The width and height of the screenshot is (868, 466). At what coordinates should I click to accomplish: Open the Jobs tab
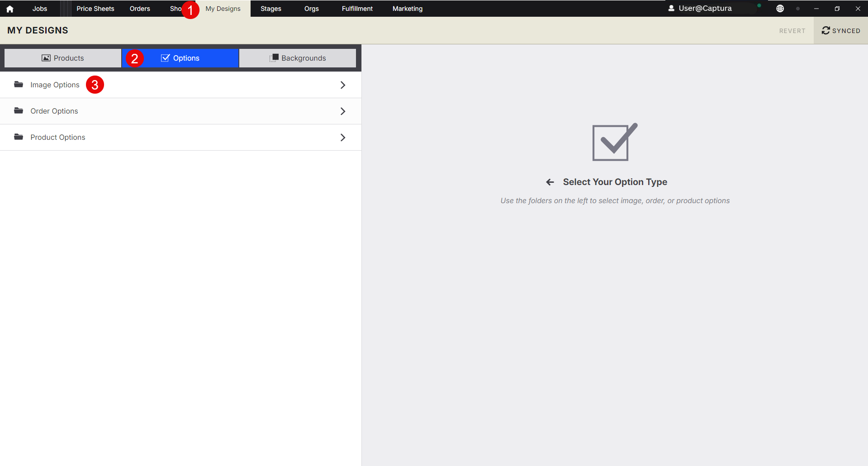(x=40, y=9)
